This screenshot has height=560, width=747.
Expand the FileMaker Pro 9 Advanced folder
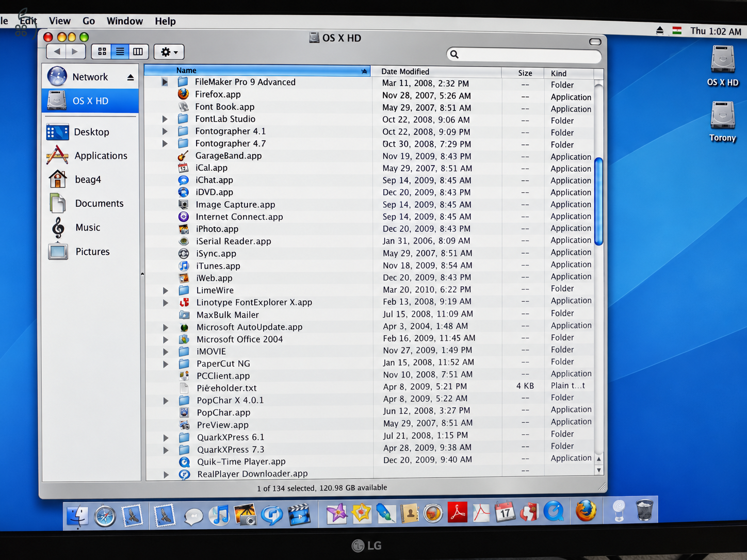point(165,82)
